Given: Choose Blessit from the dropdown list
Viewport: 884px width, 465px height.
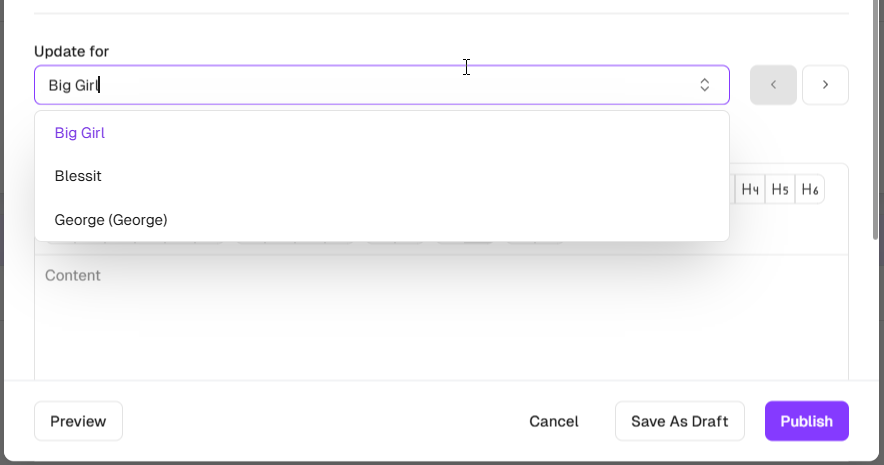Looking at the screenshot, I should point(78,176).
